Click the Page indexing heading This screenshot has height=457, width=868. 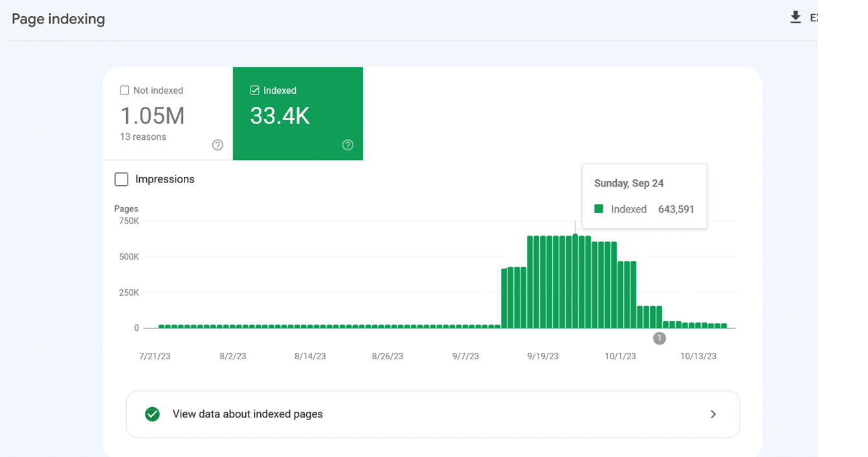58,19
